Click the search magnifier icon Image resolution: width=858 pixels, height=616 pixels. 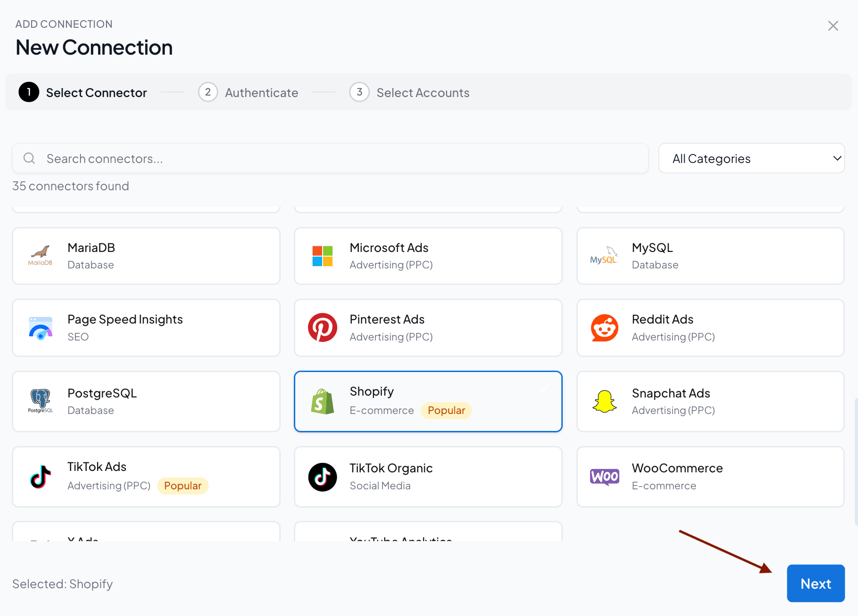click(29, 158)
